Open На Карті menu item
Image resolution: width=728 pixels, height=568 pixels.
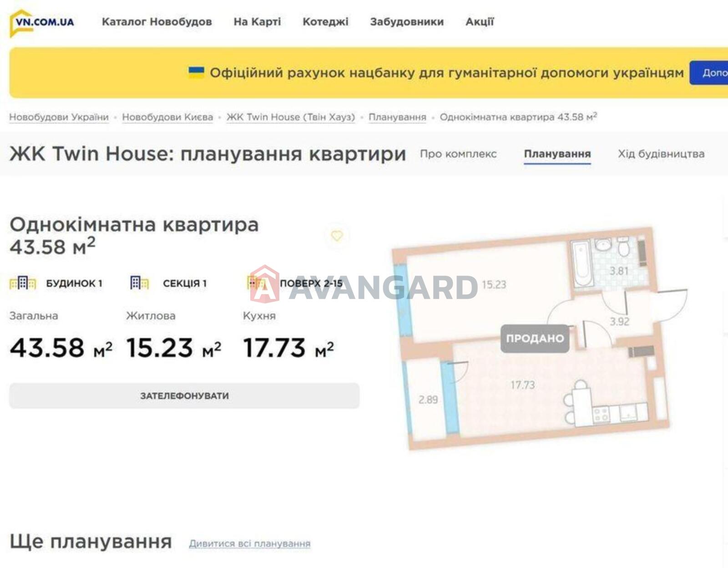tap(257, 22)
